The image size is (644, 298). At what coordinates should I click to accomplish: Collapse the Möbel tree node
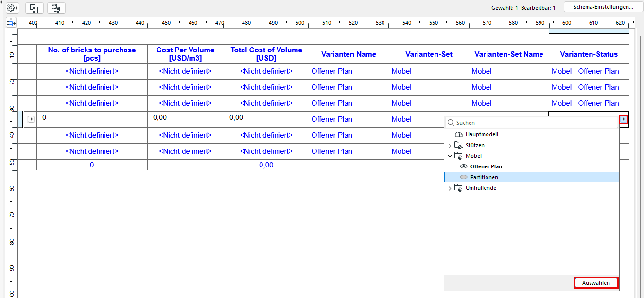[450, 156]
